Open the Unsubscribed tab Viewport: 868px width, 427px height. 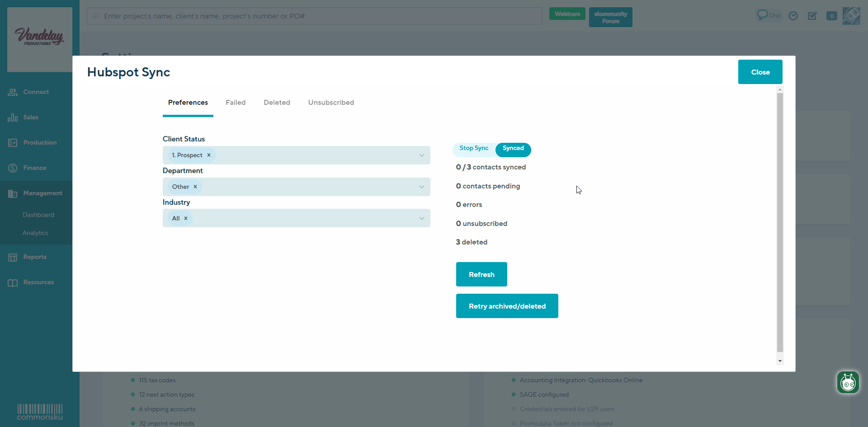coord(331,103)
